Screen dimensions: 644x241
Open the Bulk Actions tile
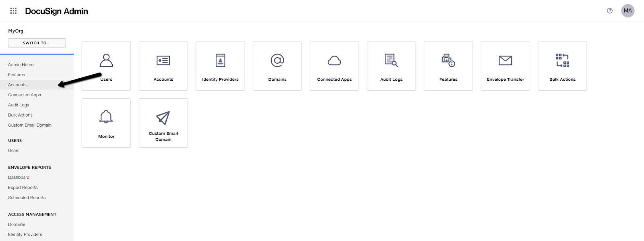(562, 66)
